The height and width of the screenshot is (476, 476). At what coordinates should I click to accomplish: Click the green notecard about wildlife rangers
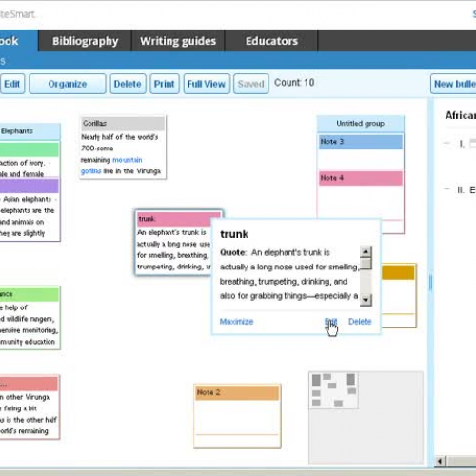(30, 318)
